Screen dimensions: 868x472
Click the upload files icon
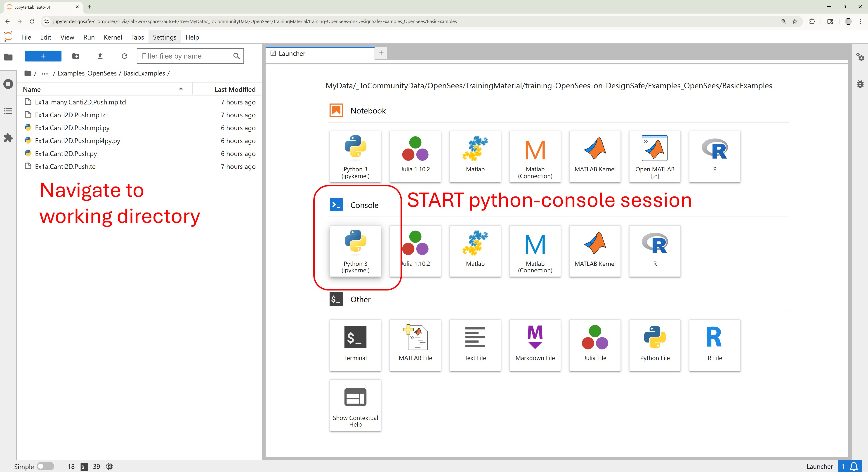click(x=100, y=56)
